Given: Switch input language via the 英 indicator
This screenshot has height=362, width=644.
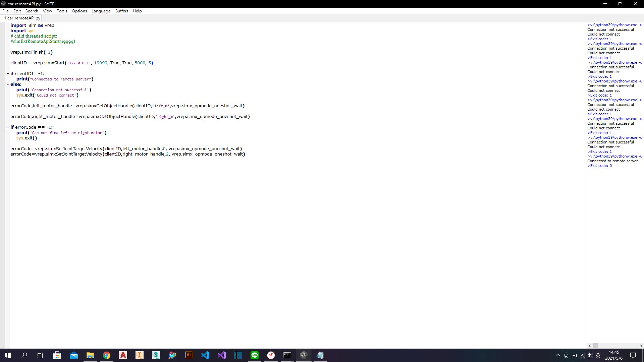Looking at the screenshot, I should point(598,355).
